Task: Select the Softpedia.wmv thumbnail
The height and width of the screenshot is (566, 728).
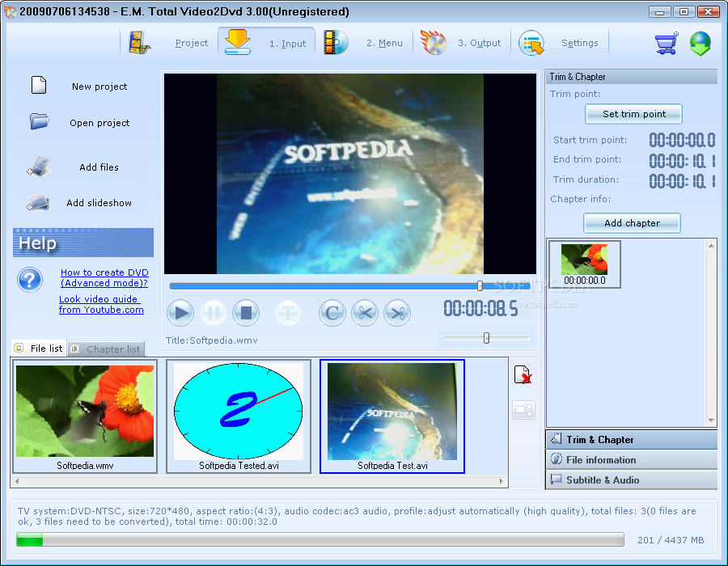Action: [x=85, y=416]
